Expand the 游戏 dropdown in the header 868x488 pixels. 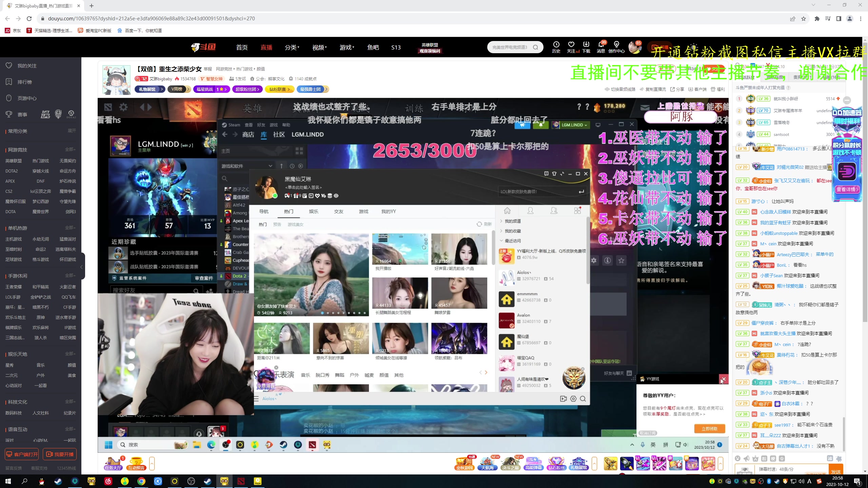point(347,47)
